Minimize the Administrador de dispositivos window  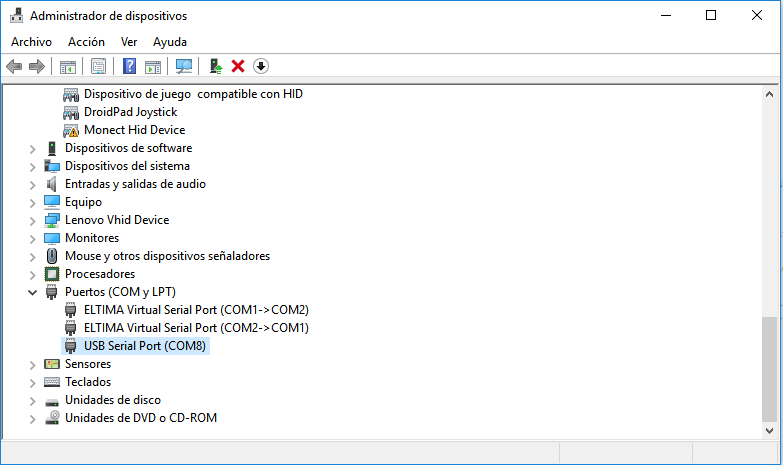click(x=666, y=15)
